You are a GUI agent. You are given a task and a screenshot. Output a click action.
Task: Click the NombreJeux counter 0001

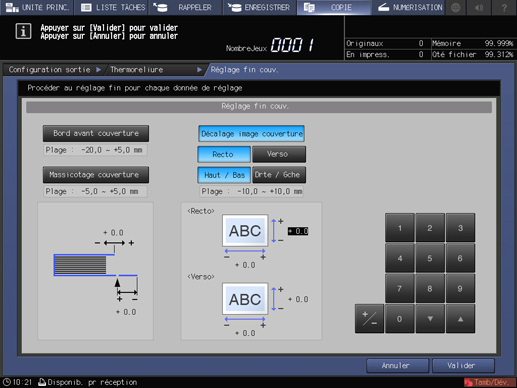pos(292,45)
